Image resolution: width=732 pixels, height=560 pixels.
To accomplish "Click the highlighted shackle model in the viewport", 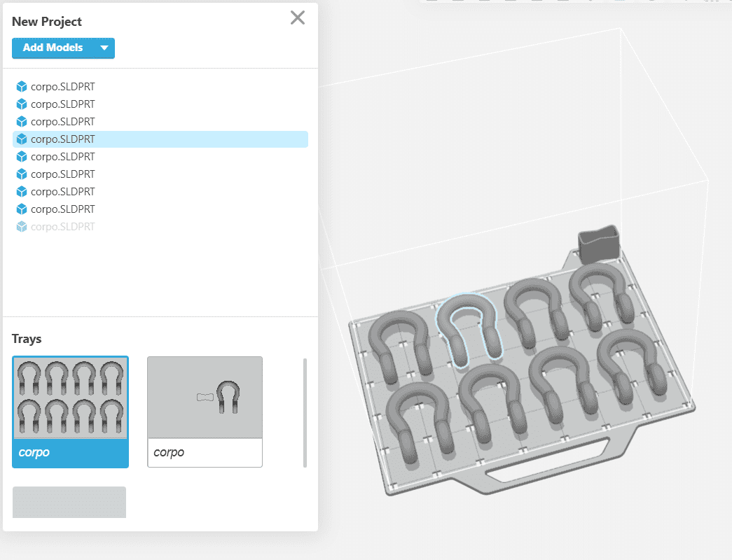I will pyautogui.click(x=468, y=325).
